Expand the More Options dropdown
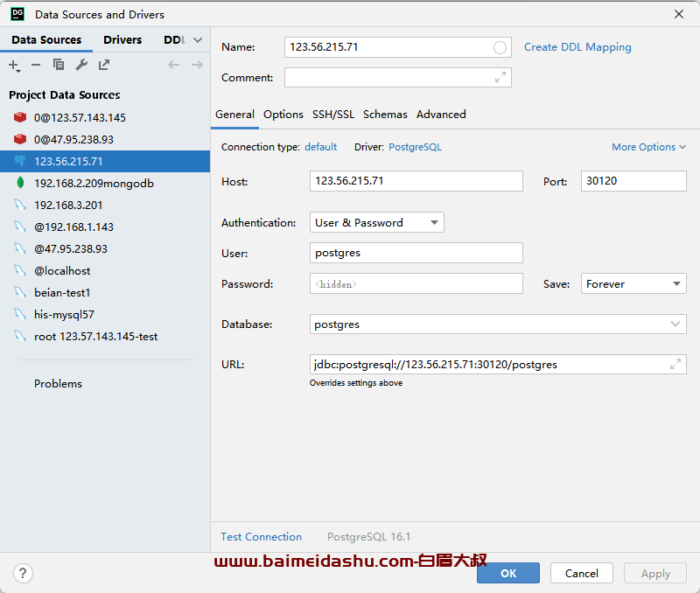The height and width of the screenshot is (593, 700). tap(648, 147)
